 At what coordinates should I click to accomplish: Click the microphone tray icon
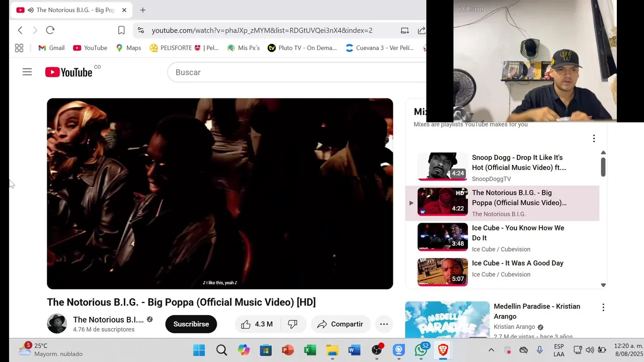[x=539, y=350]
